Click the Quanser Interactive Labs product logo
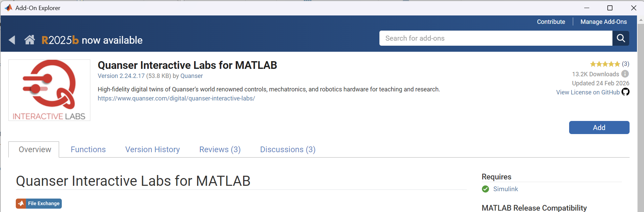This screenshot has width=644, height=212. tap(49, 90)
